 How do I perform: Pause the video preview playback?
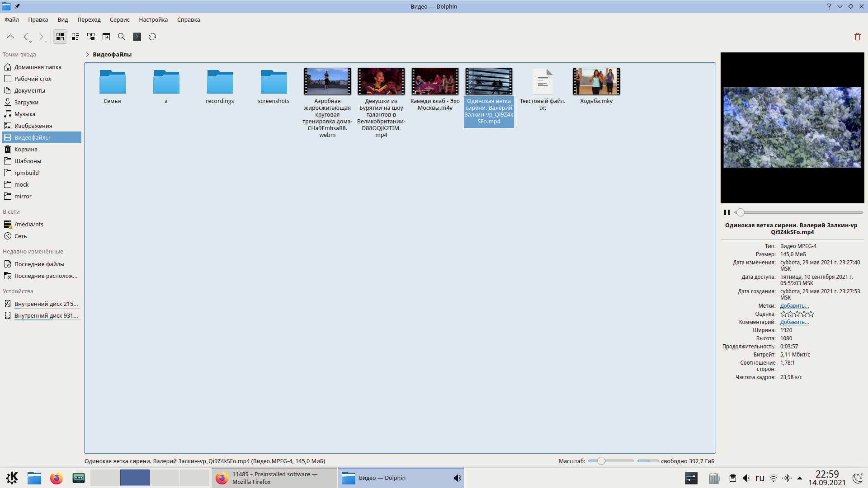727,212
